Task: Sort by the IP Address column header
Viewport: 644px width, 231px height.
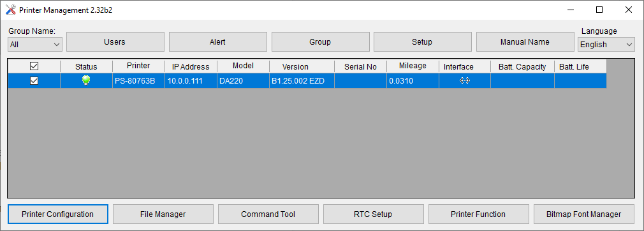Action: pyautogui.click(x=191, y=66)
